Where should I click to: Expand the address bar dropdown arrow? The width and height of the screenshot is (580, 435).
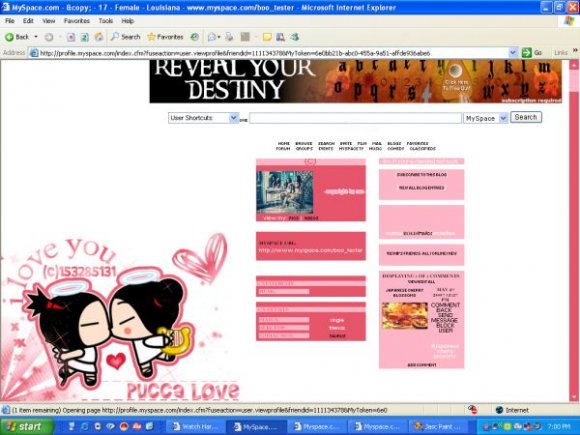click(x=513, y=53)
